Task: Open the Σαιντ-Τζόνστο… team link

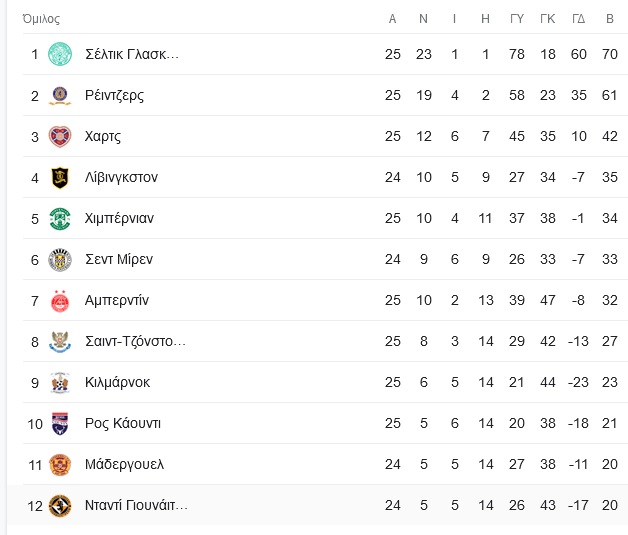Action: point(135,341)
